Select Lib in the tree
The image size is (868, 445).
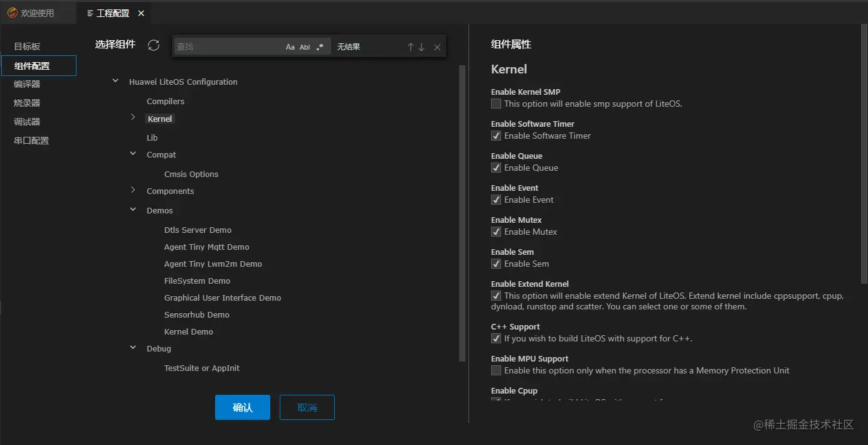[x=152, y=137]
